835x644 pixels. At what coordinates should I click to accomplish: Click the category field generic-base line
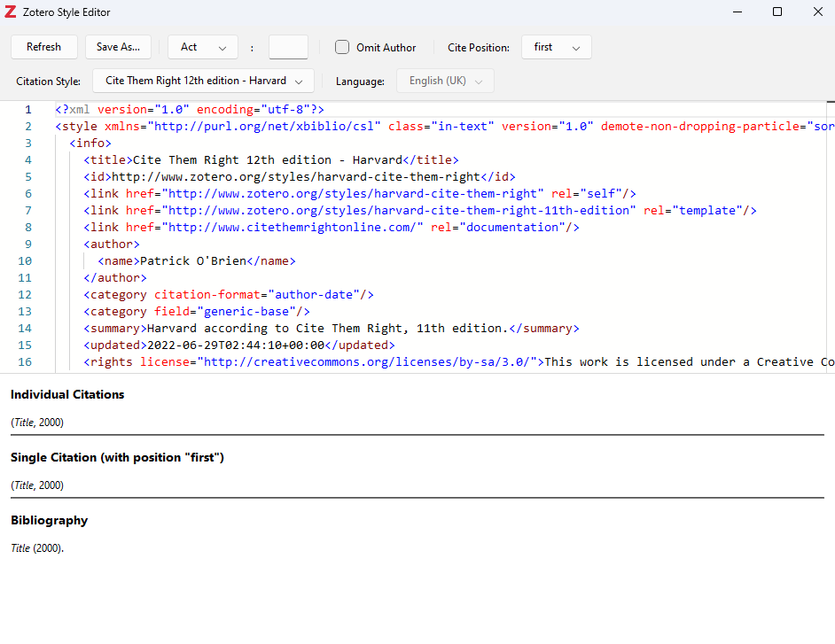[x=197, y=312]
